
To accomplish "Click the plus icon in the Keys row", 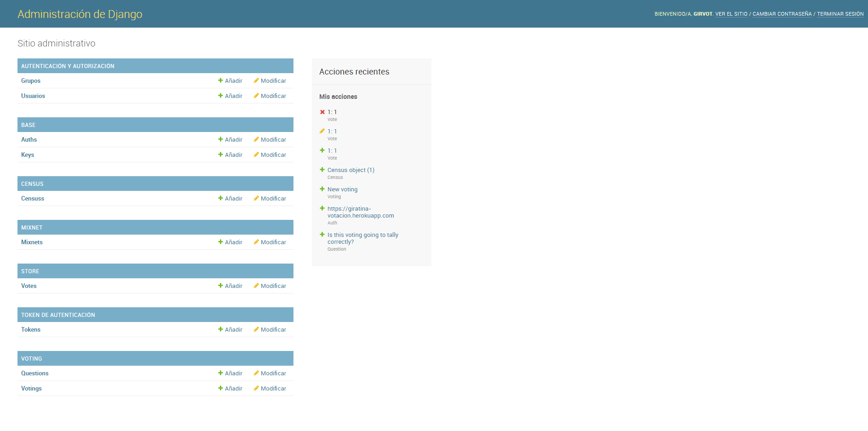I will (x=220, y=155).
